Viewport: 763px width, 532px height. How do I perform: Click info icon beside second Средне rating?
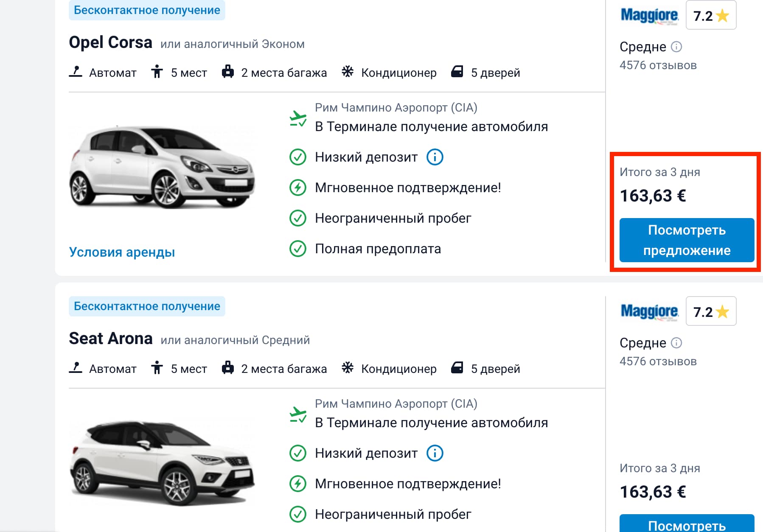pos(676,343)
